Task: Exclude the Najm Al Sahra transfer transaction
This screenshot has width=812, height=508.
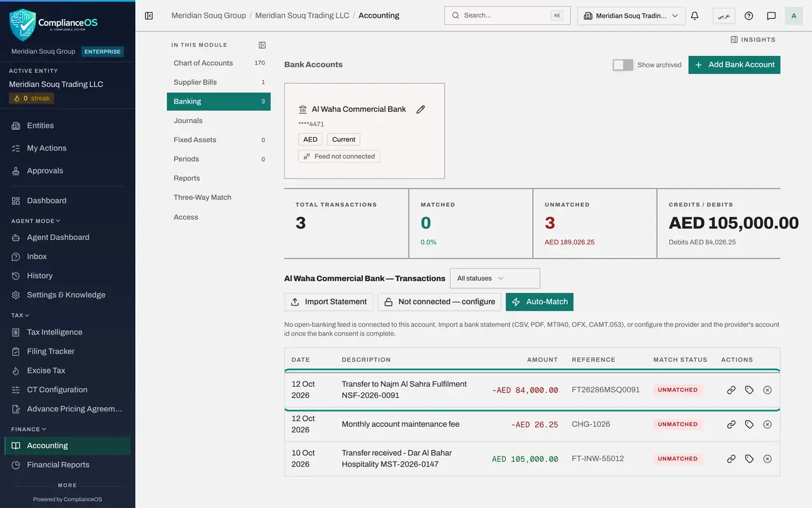Action: pos(767,390)
